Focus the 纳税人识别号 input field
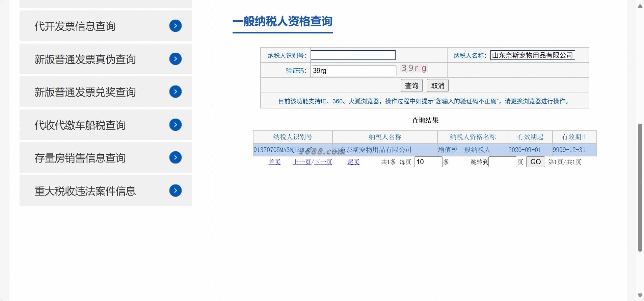 coord(353,55)
